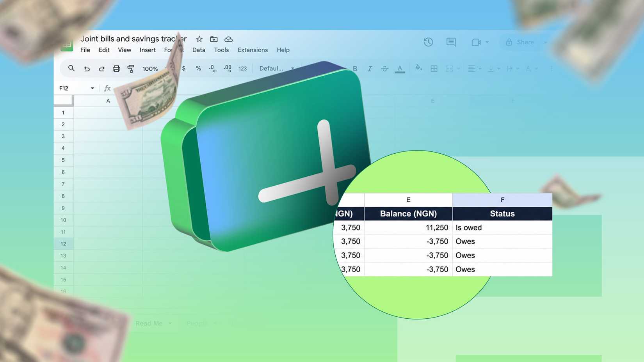Click the document title text
644x362 pixels.
point(133,39)
